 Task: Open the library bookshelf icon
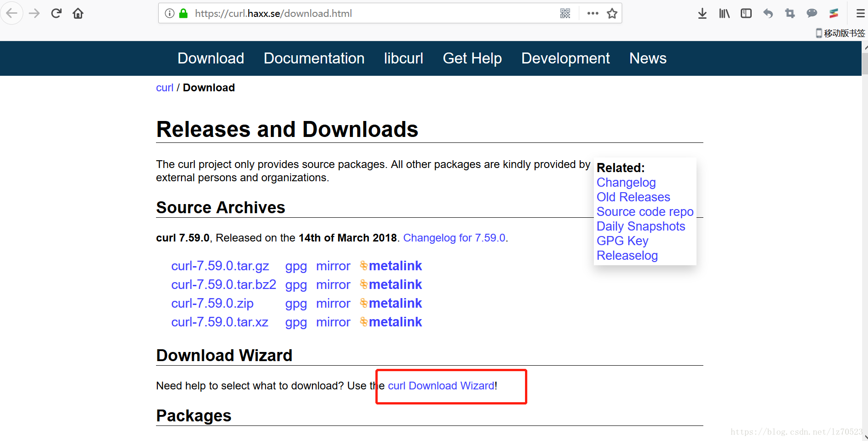click(x=724, y=13)
